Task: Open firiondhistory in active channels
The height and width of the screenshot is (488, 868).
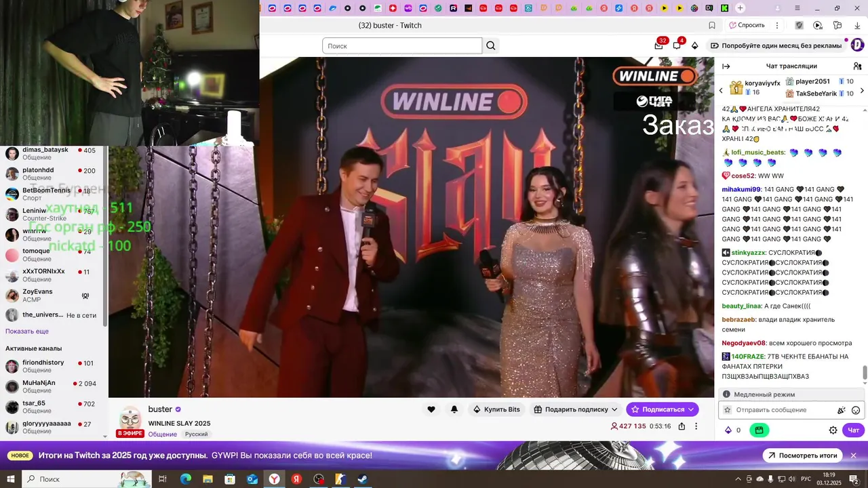Action: click(x=53, y=366)
